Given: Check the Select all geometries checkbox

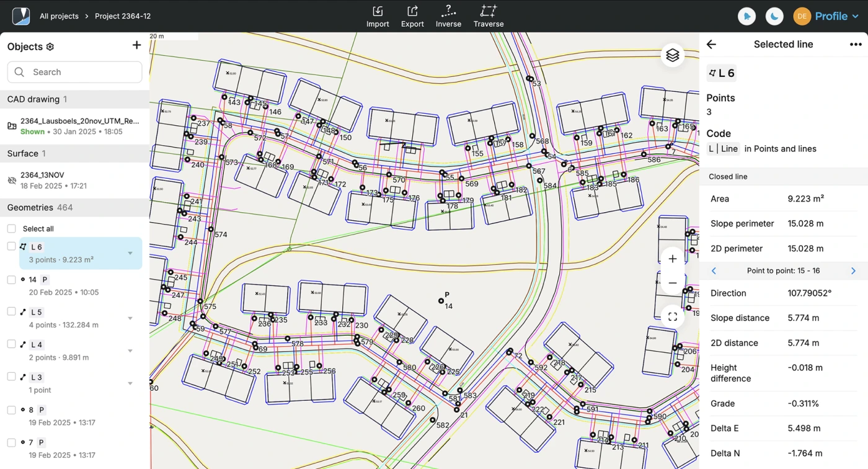Looking at the screenshot, I should [x=11, y=228].
